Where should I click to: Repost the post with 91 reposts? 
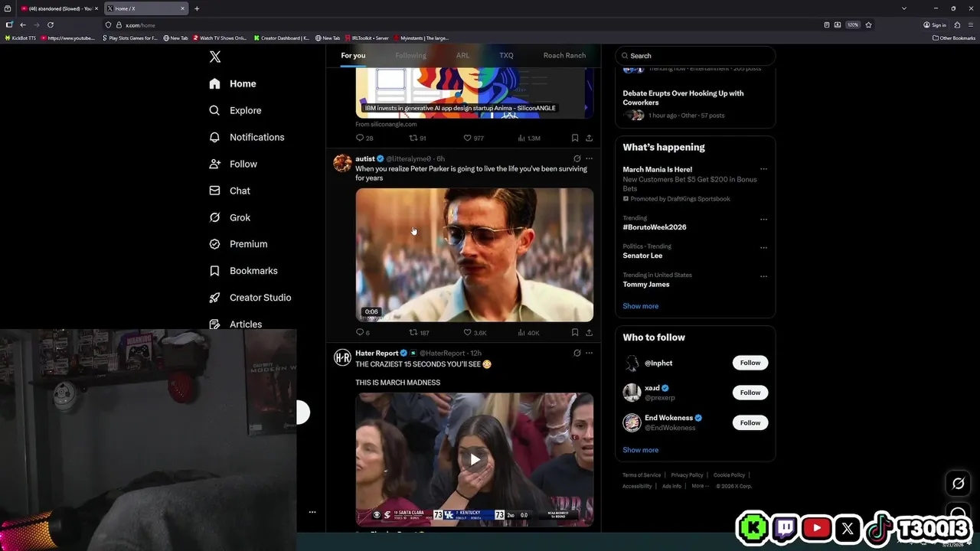417,138
